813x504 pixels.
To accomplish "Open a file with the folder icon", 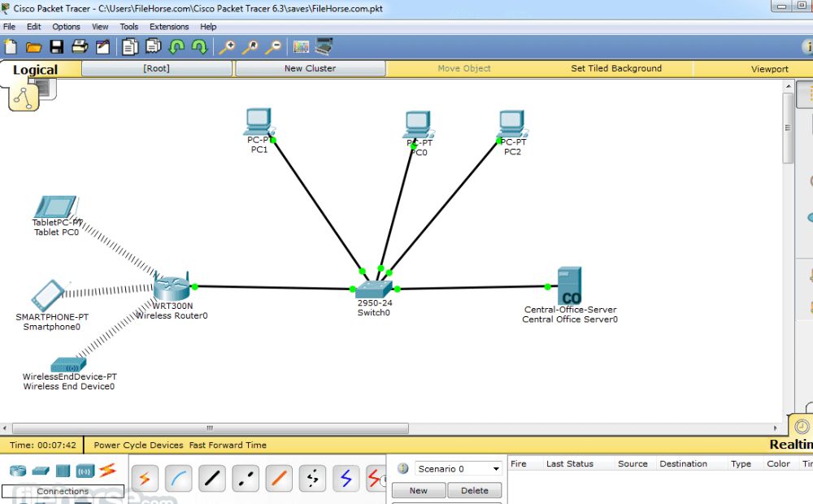I will [33, 48].
